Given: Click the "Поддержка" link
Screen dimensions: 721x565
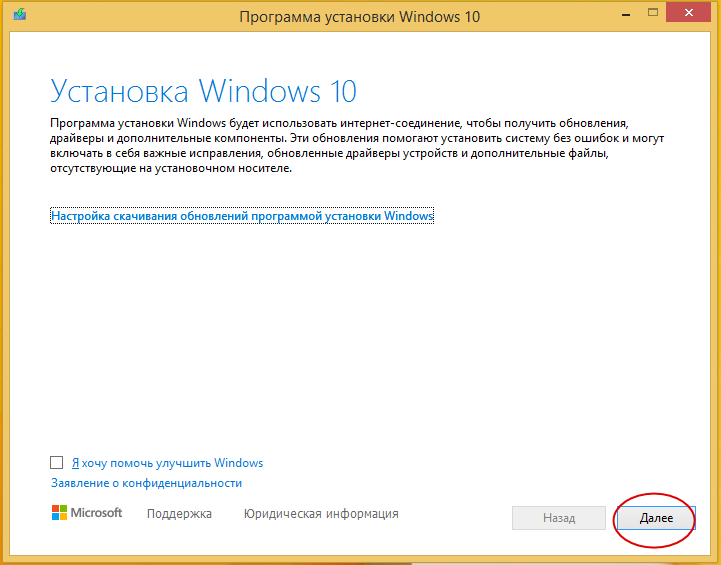Looking at the screenshot, I should pos(179,514).
